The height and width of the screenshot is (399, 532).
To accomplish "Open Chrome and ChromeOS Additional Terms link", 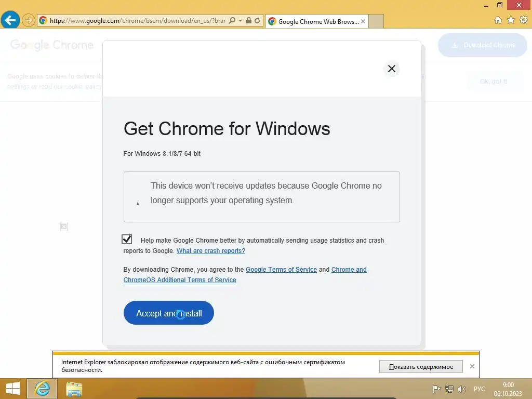I will click(245, 274).
